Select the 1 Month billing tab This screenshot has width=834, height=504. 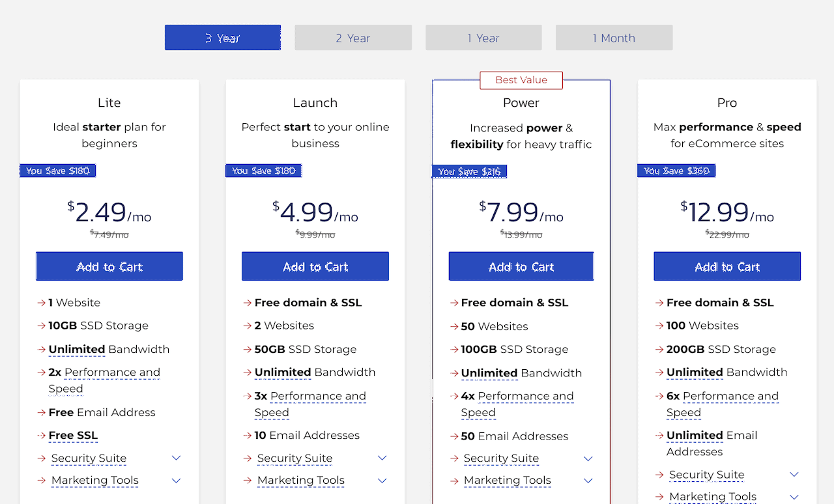614,38
